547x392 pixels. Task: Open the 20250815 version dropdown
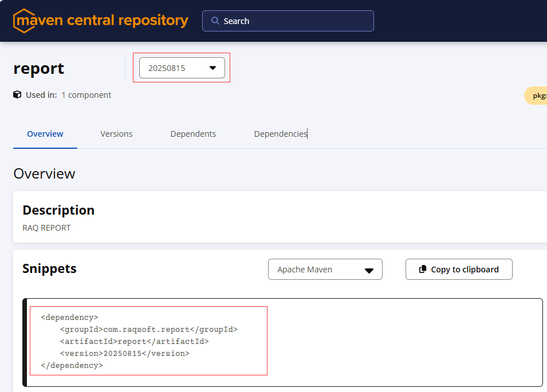[x=182, y=68]
